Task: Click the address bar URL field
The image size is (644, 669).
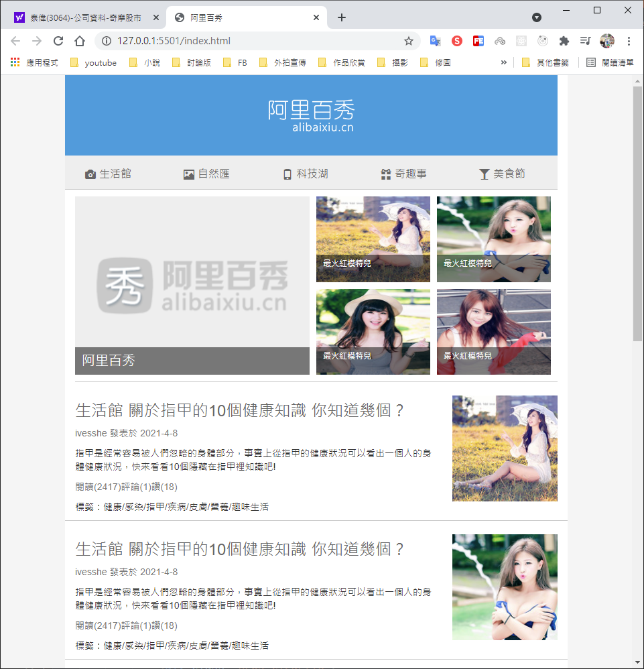Action: tap(256, 41)
